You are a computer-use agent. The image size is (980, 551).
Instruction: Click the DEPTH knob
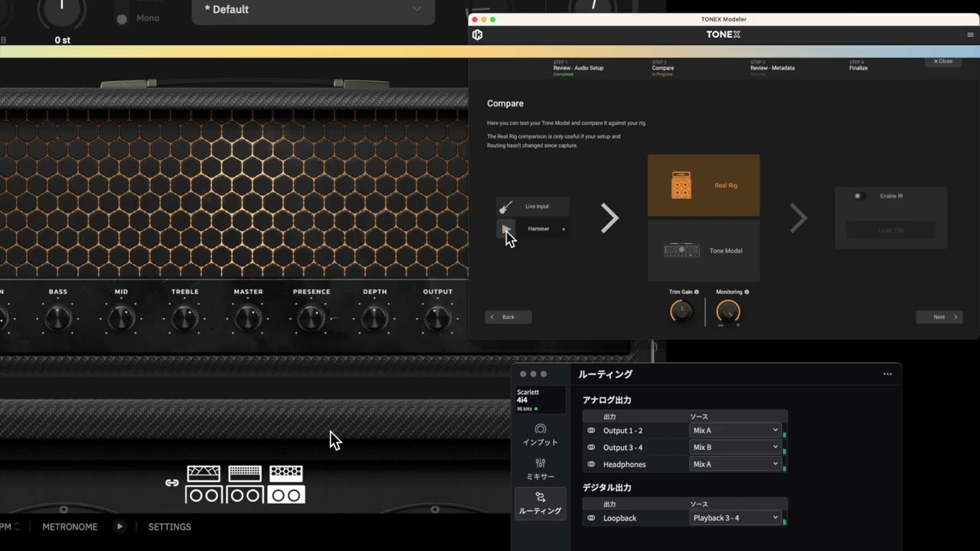(374, 318)
